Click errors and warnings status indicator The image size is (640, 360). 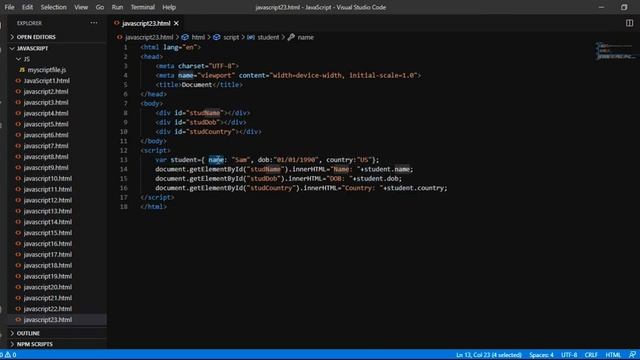pos(8,355)
